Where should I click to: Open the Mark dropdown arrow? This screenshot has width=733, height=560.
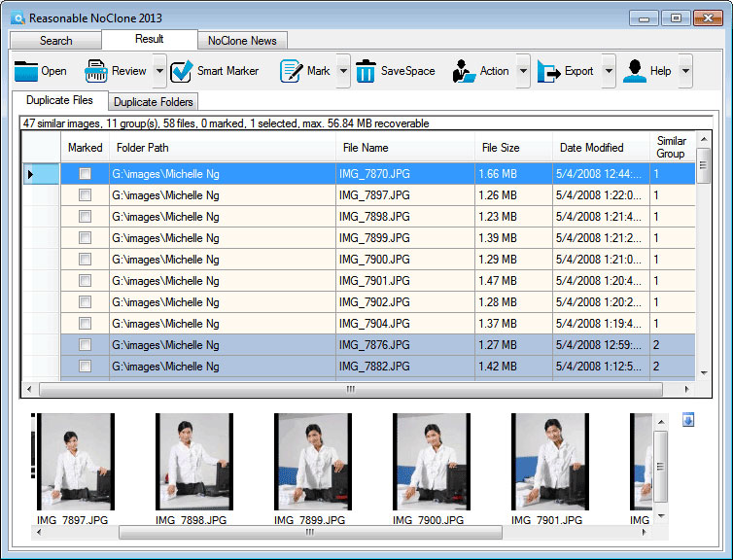click(x=341, y=71)
